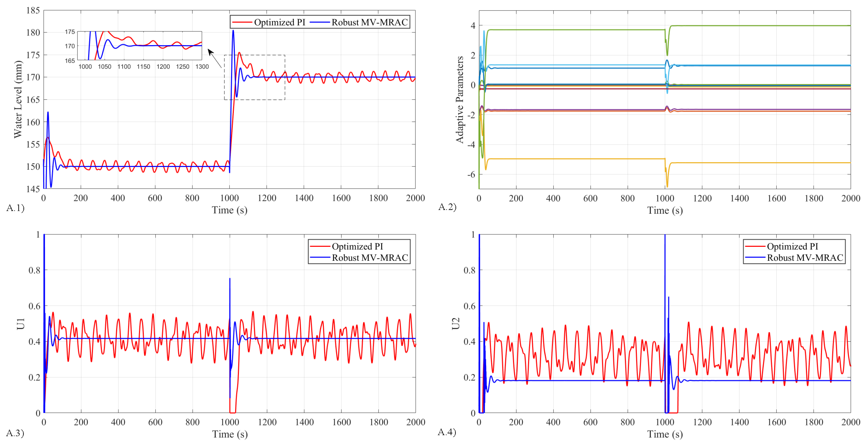Click 'Time (s)' label under Adaptive Parameters plot
Screen dimensions: 868x445
[665, 210]
